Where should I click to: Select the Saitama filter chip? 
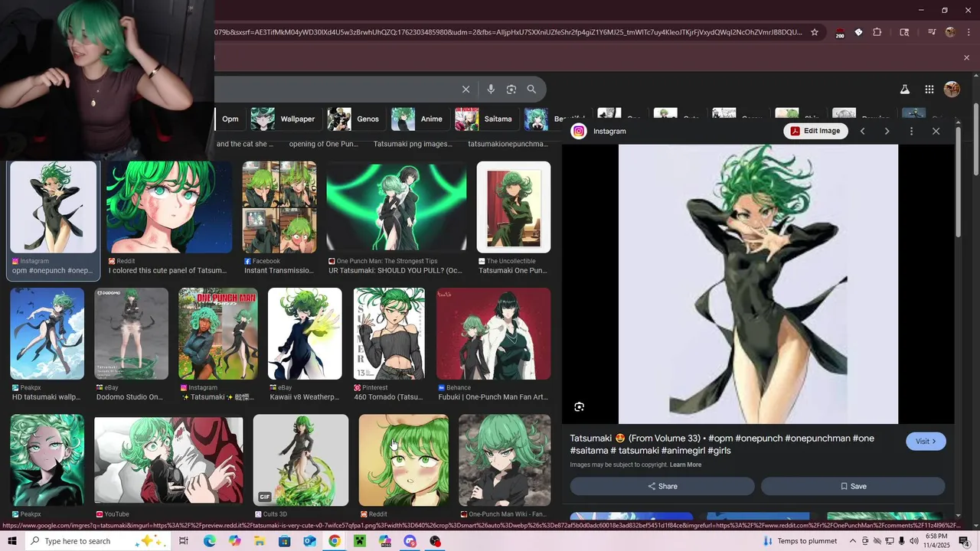coord(485,119)
